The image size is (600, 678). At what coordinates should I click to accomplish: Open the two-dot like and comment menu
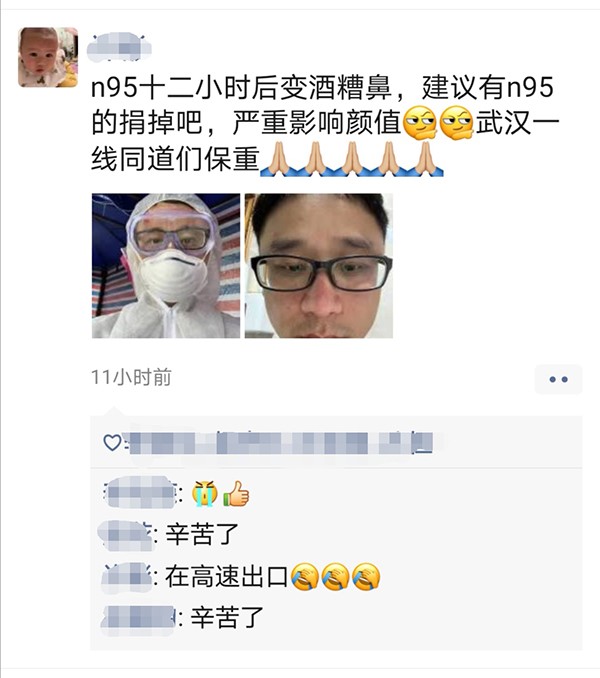pyautogui.click(x=558, y=379)
